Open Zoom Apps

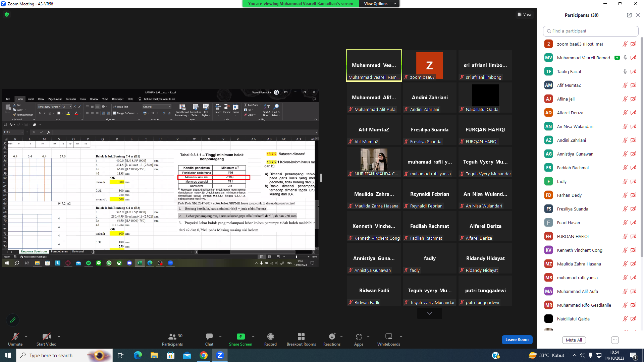[x=359, y=339]
